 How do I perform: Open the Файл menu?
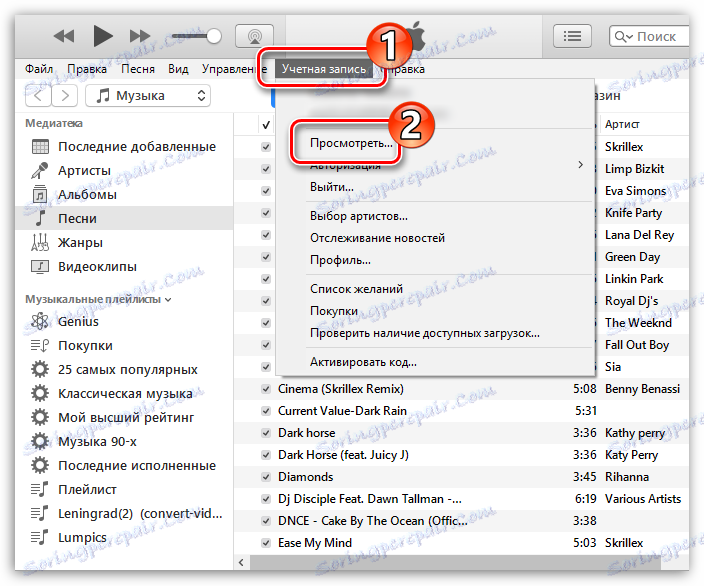[x=39, y=69]
